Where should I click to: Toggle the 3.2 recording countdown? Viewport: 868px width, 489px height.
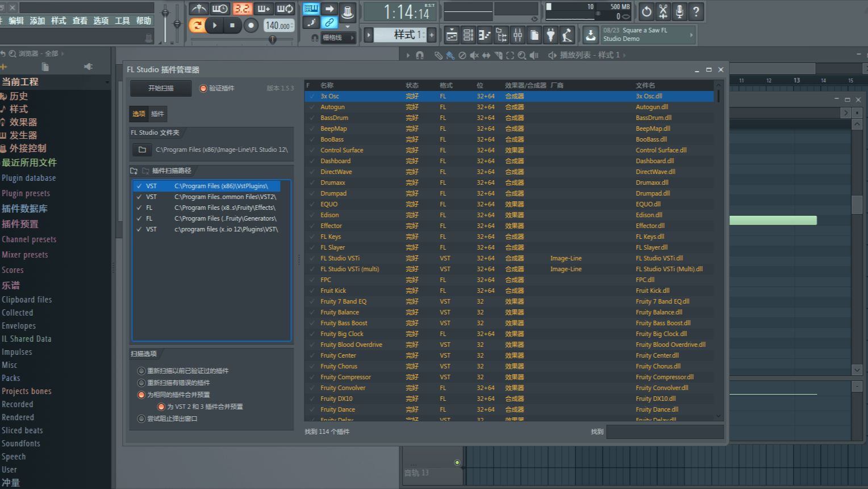click(x=242, y=9)
